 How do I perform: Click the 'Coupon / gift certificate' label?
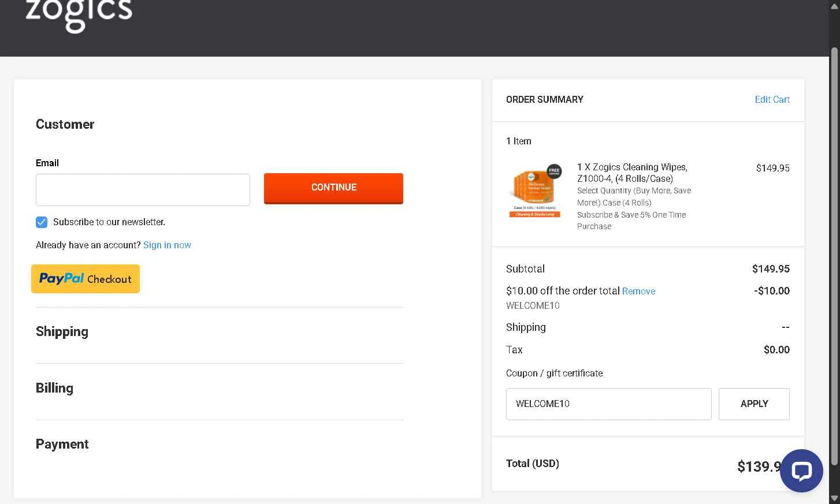coord(555,374)
